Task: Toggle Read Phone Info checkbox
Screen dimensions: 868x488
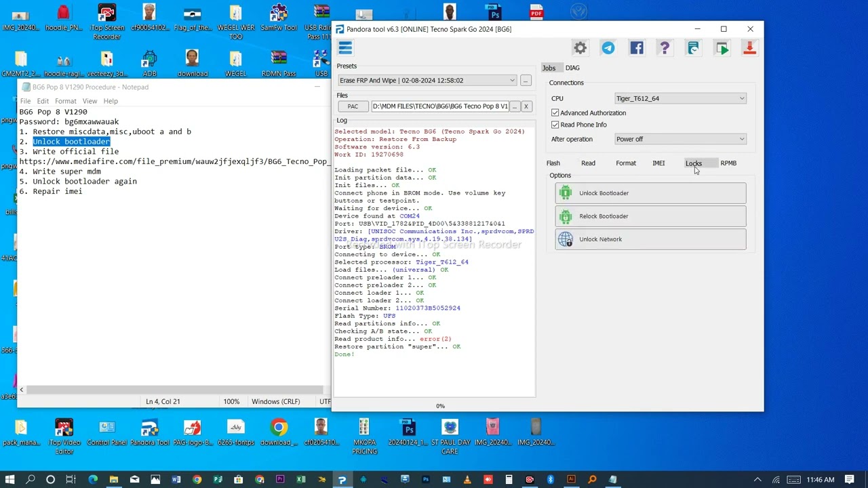Action: coord(555,125)
